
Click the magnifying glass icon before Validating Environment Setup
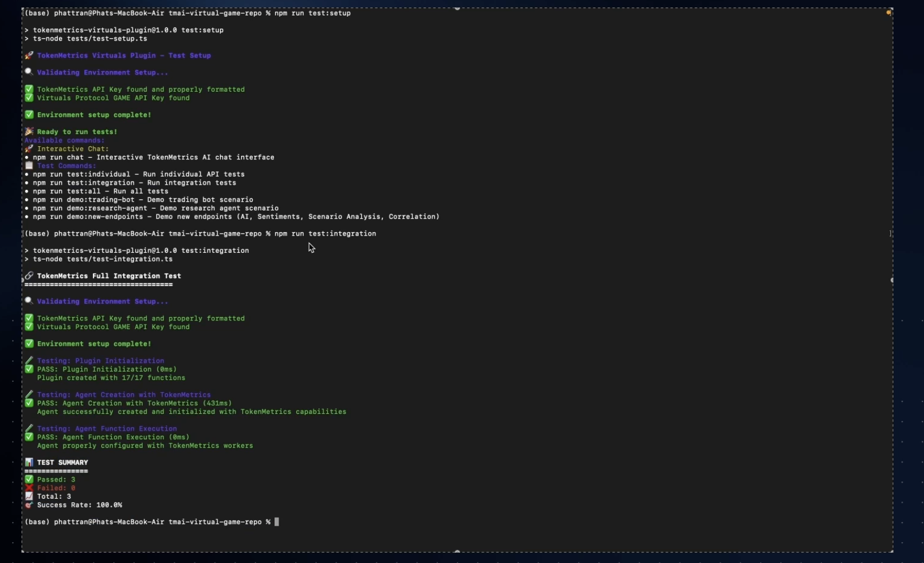click(29, 72)
